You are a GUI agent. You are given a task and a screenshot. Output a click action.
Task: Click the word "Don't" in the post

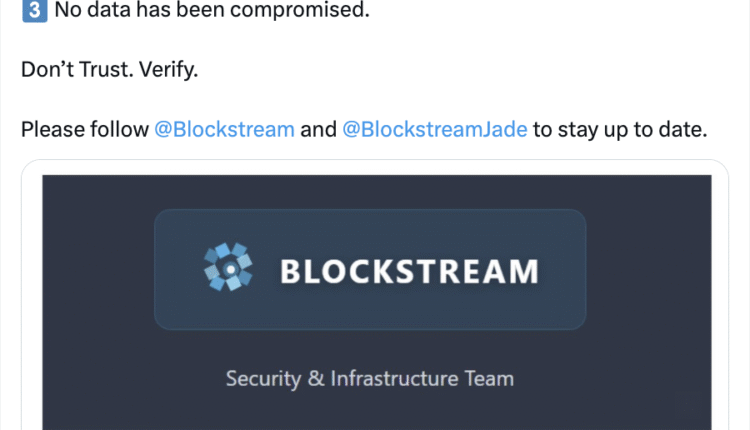tap(46, 73)
